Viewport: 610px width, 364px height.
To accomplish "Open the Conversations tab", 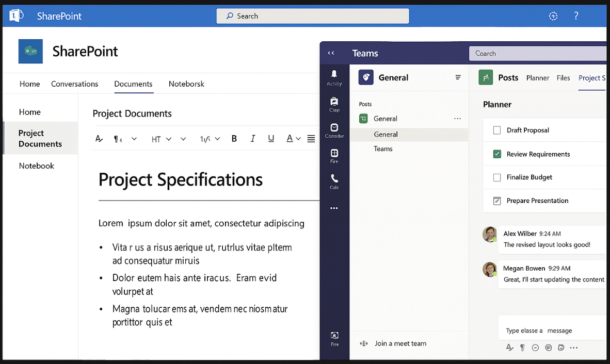I will point(74,84).
